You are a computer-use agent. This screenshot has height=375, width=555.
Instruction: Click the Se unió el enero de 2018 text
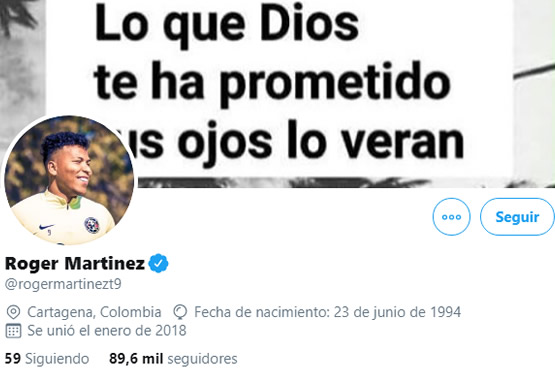coord(107,330)
